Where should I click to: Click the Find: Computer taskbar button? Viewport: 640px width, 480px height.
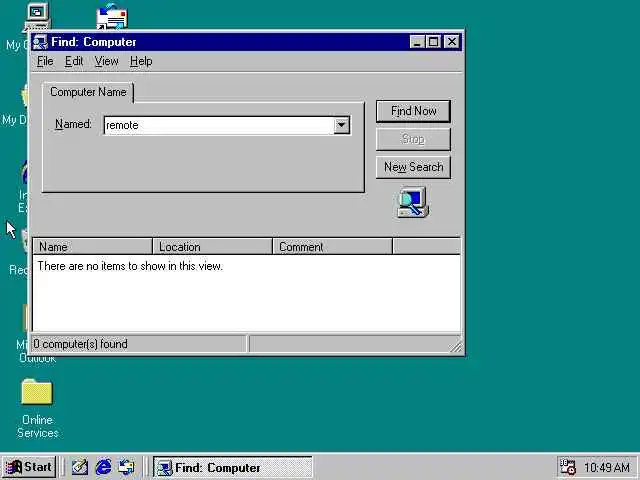[x=233, y=467]
